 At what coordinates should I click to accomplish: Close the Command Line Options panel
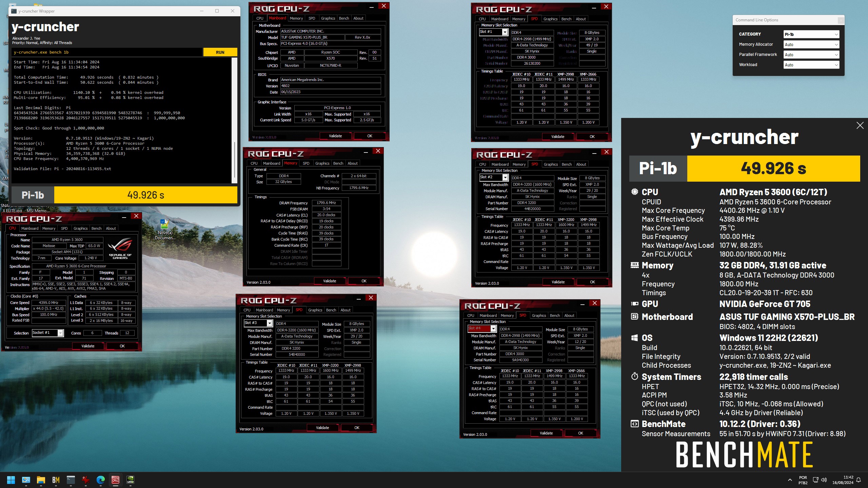click(841, 20)
